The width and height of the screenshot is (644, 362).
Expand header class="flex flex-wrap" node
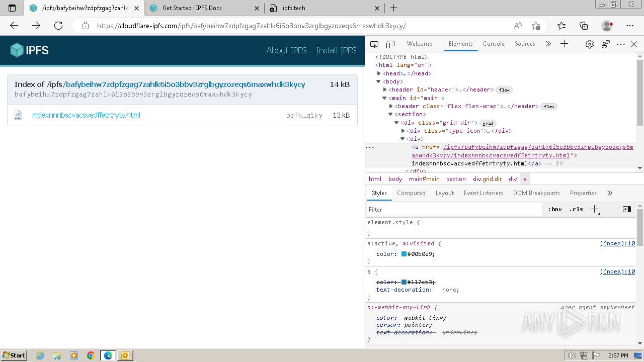point(391,106)
